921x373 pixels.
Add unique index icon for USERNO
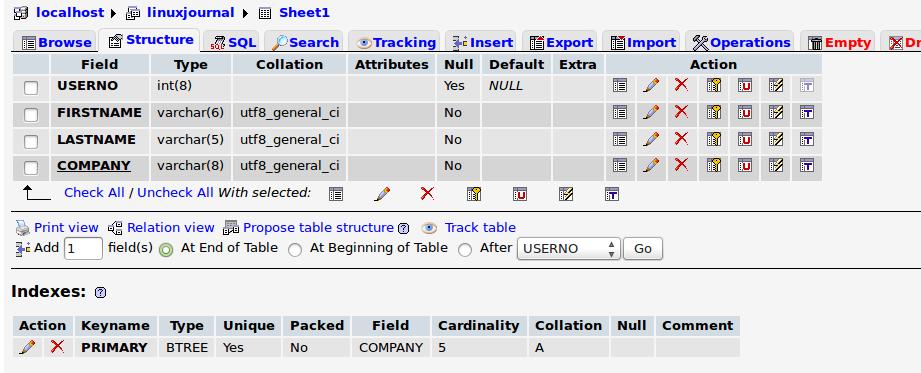745,86
